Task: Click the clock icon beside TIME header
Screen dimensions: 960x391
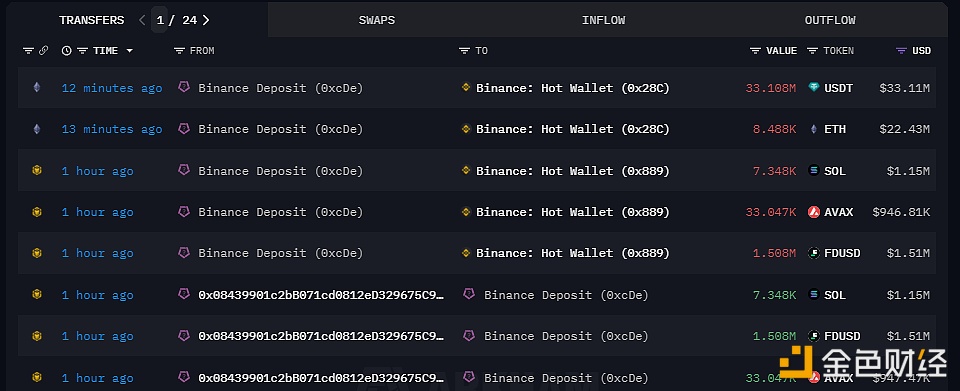Action: (x=67, y=51)
